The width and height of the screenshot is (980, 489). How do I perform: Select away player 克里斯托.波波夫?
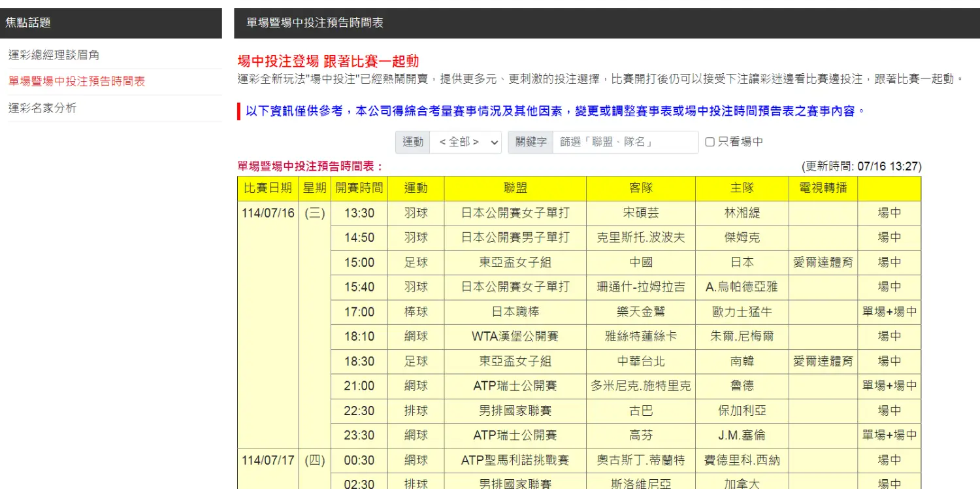tap(641, 238)
